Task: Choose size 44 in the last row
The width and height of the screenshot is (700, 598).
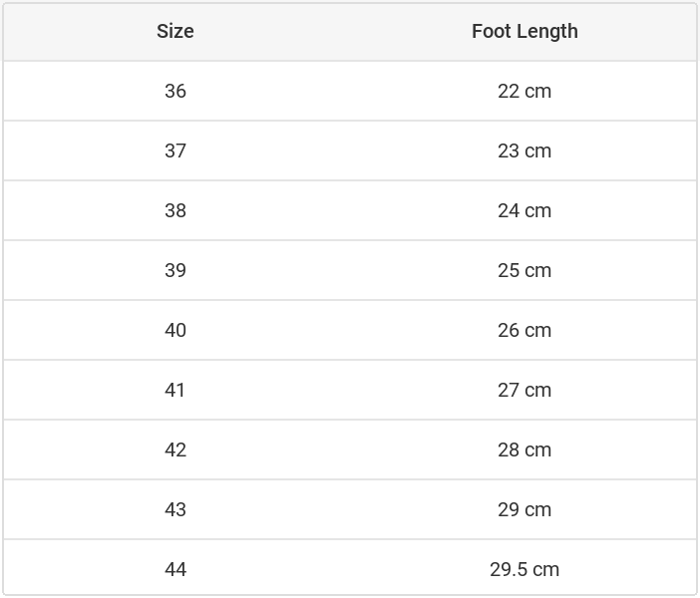Action: [175, 569]
